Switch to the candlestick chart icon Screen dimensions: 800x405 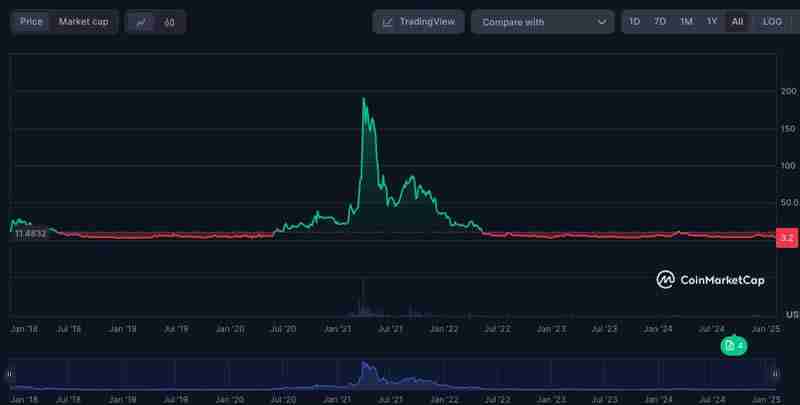click(x=169, y=22)
